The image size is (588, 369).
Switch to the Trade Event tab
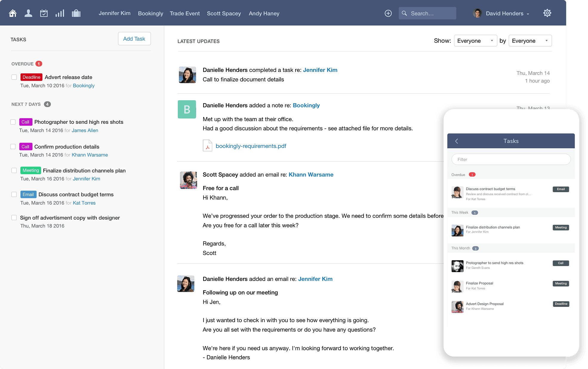coord(184,13)
